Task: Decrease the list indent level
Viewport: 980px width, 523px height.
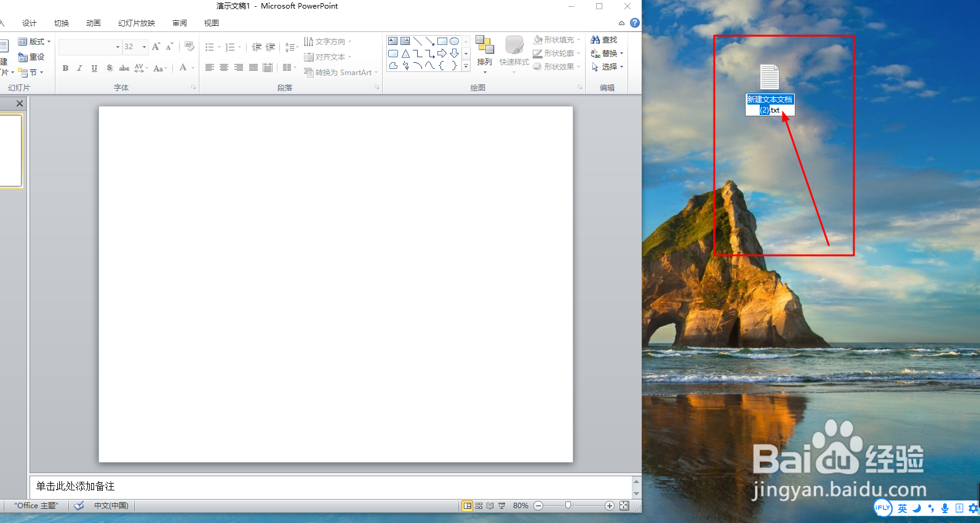Action: coord(257,47)
